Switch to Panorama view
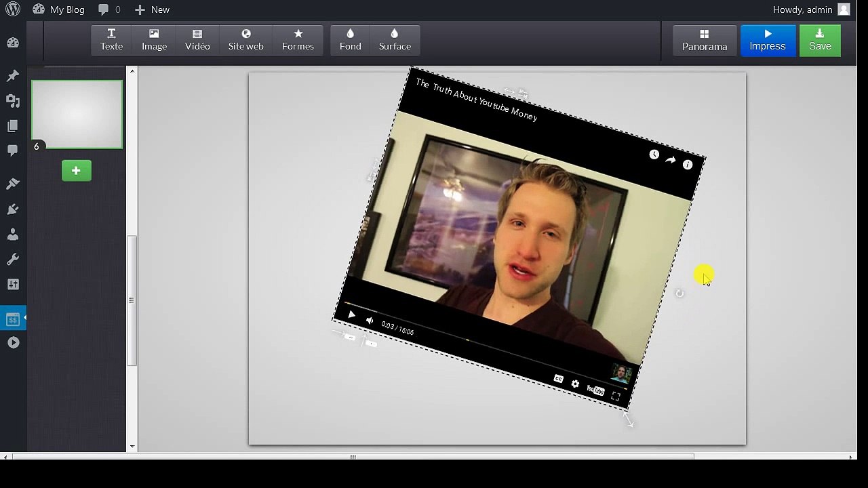 coord(705,41)
